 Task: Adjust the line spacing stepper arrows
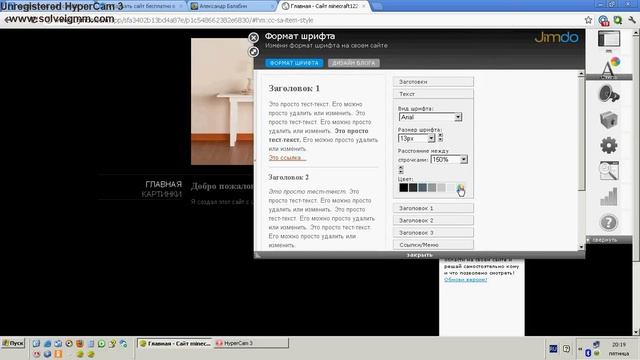tap(401, 169)
